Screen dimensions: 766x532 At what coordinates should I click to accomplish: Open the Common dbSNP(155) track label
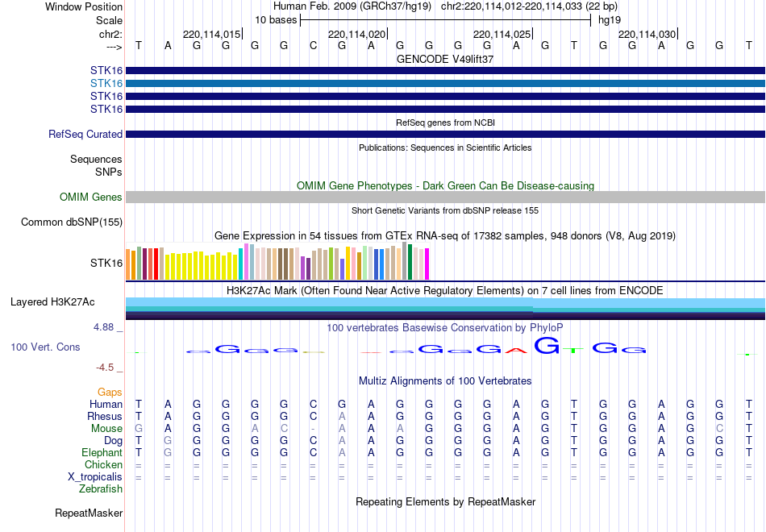[71, 222]
